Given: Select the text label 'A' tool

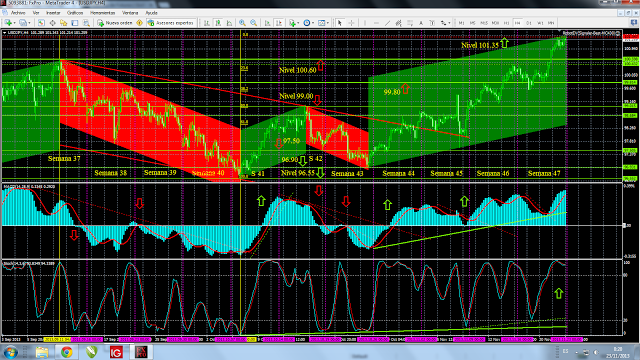Looking at the screenshot, I should coord(421,23).
